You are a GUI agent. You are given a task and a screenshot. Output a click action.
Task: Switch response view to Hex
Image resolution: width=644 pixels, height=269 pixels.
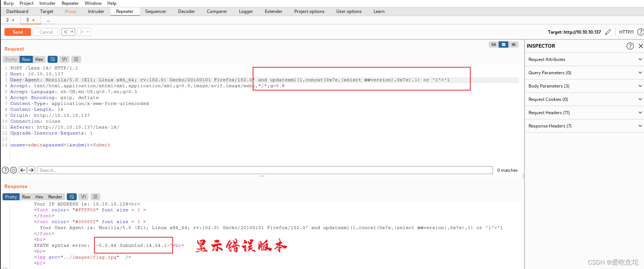click(x=39, y=197)
